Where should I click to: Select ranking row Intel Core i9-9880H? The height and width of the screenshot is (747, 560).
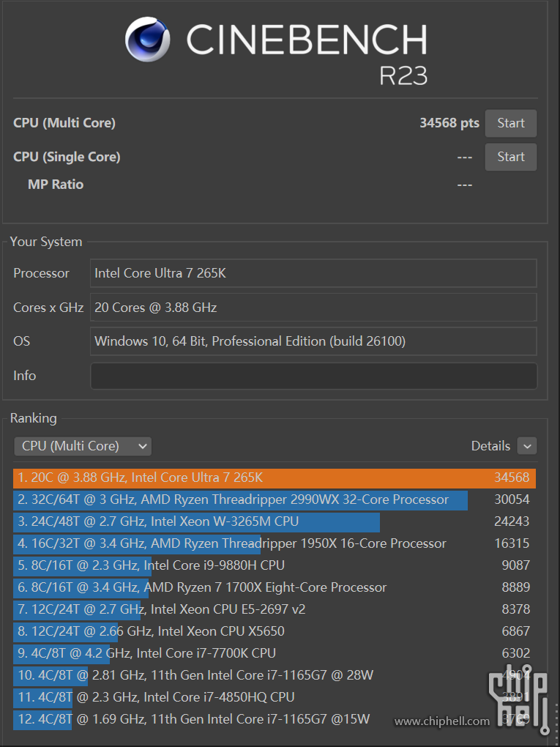(x=275, y=565)
